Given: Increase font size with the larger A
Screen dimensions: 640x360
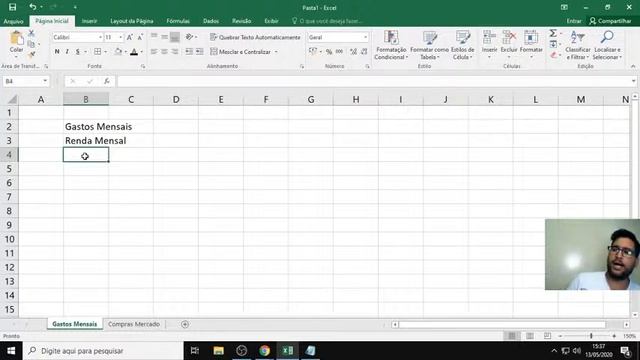Looking at the screenshot, I should coord(129,37).
